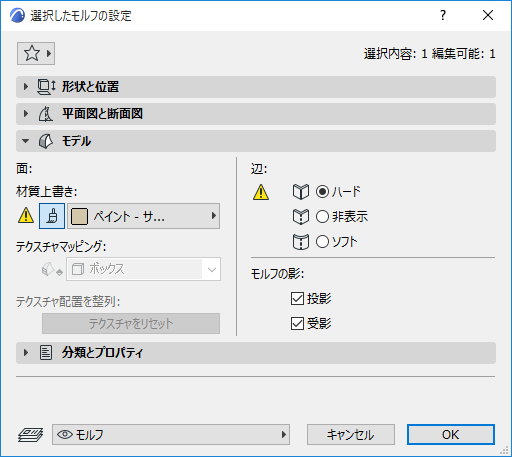The image size is (512, 457).
Task: Select the ソフト edge radio button
Action: [322, 242]
